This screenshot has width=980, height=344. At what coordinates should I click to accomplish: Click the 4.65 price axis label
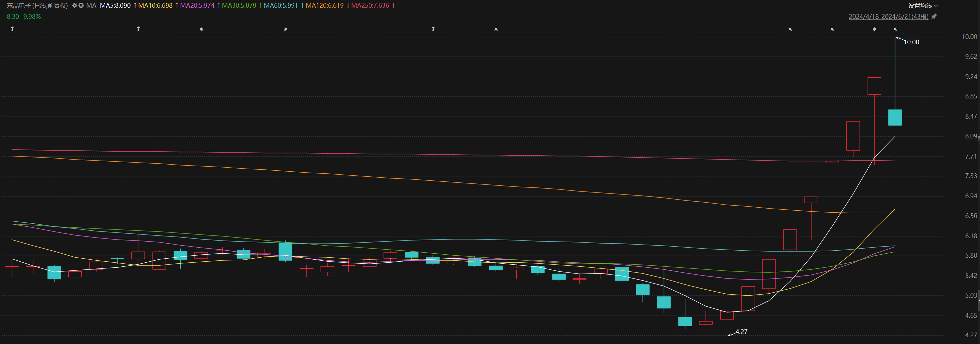971,315
